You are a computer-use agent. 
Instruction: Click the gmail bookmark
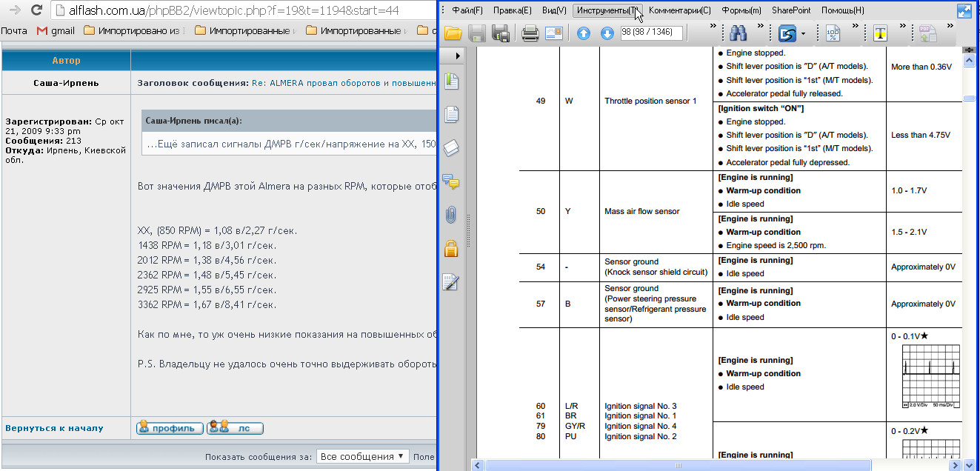[56, 31]
